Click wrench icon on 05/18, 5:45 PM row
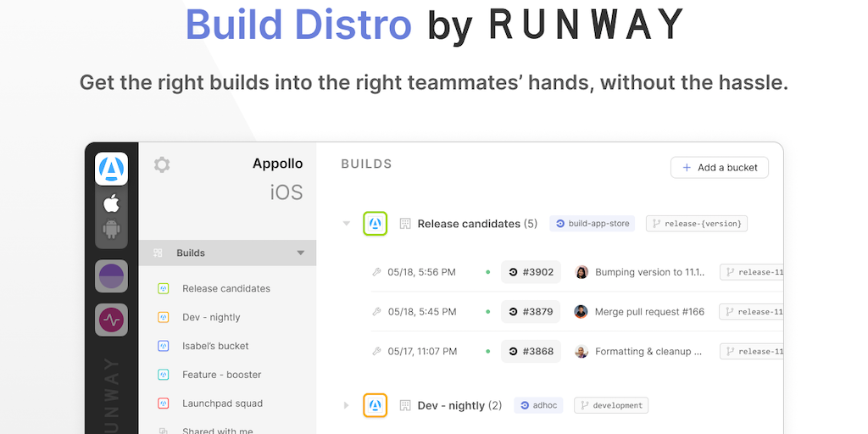Image resolution: width=868 pixels, height=434 pixels. [x=377, y=312]
